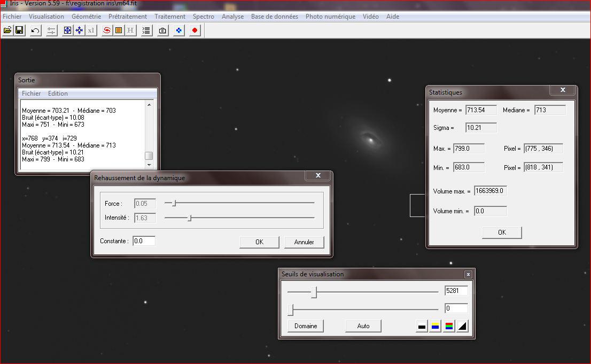Image resolution: width=591 pixels, height=364 pixels.
Task: Click the black triangle gradient icon
Action: tap(462, 326)
